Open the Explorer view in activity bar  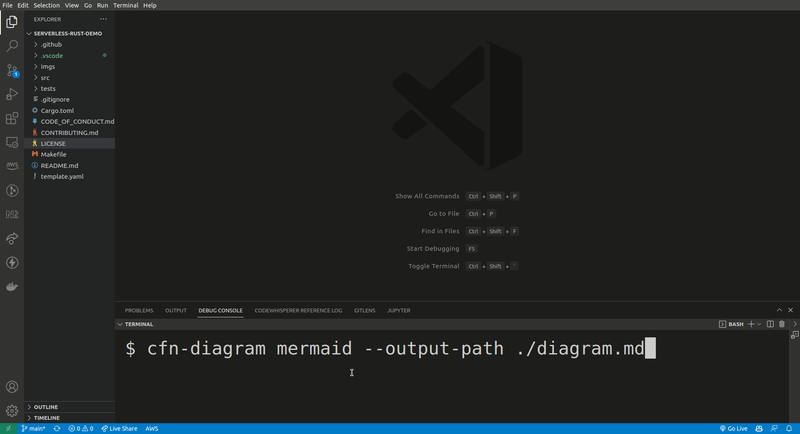tap(12, 22)
